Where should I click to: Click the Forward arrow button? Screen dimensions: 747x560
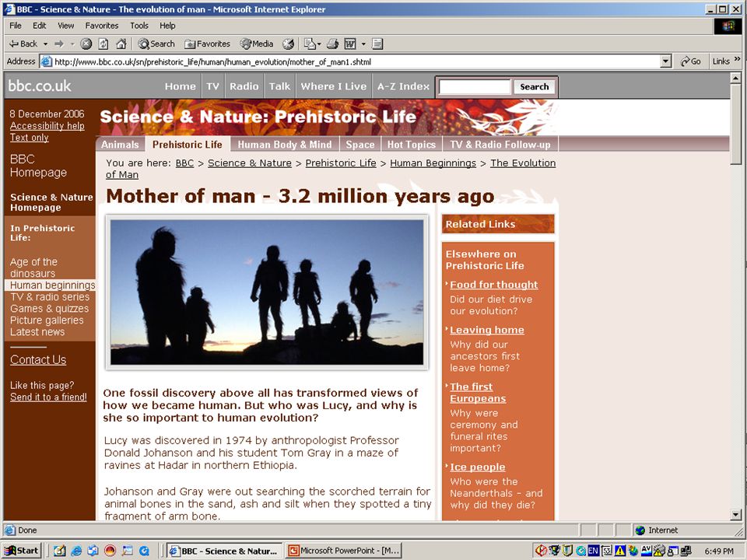tap(59, 44)
